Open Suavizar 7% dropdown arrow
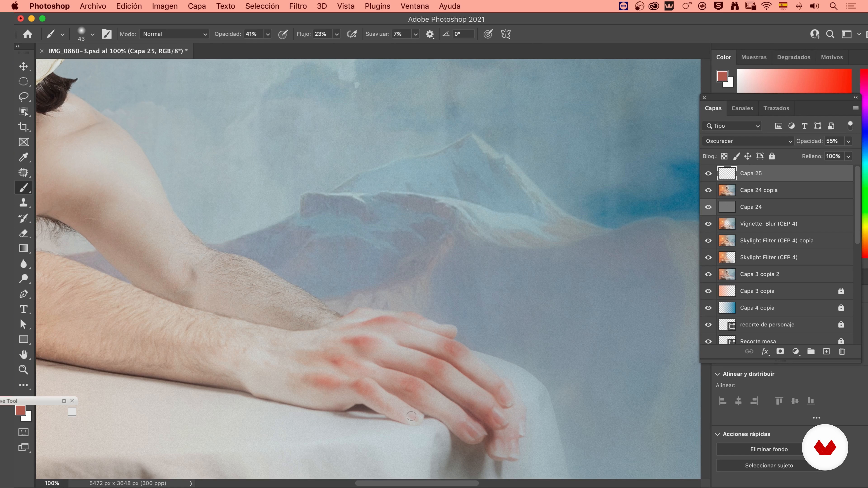The width and height of the screenshot is (868, 488). tap(415, 34)
